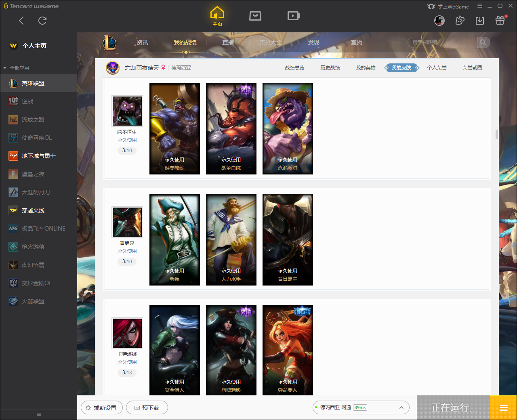
Task: Open the 健美教练 skin card
Action: pos(174,129)
